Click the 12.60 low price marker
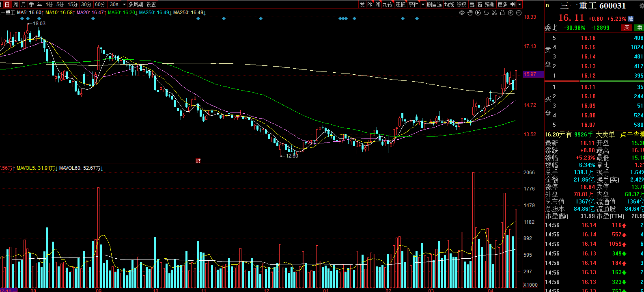Viewport: 644px width, 292px height. (x=292, y=156)
